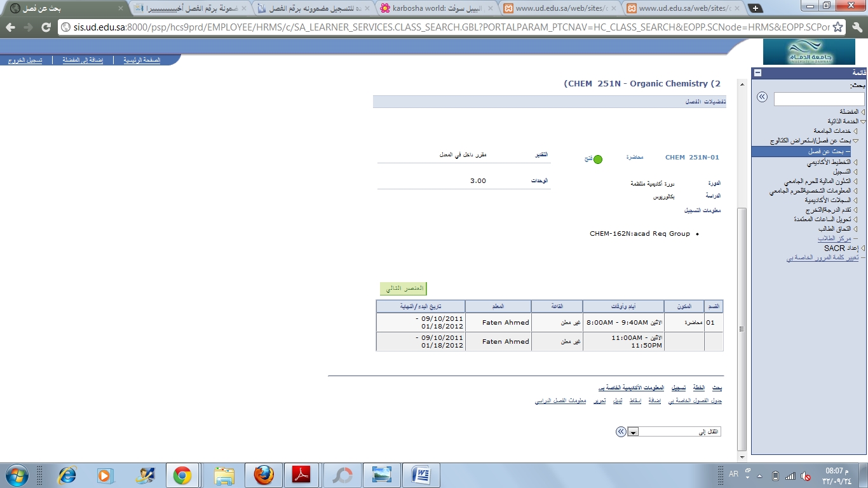Expand the التسجيل item in sidebar tree
This screenshot has width=868, height=488.
click(855, 172)
